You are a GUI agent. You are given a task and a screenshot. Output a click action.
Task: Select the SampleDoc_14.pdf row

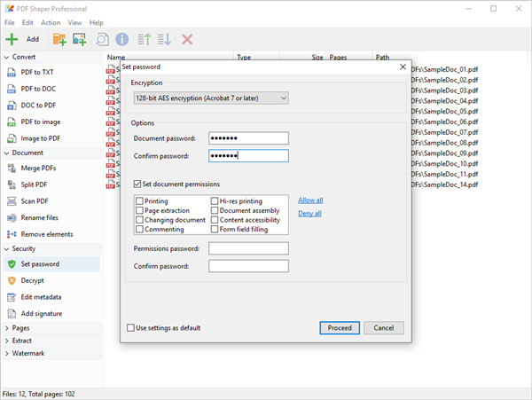pos(444,184)
